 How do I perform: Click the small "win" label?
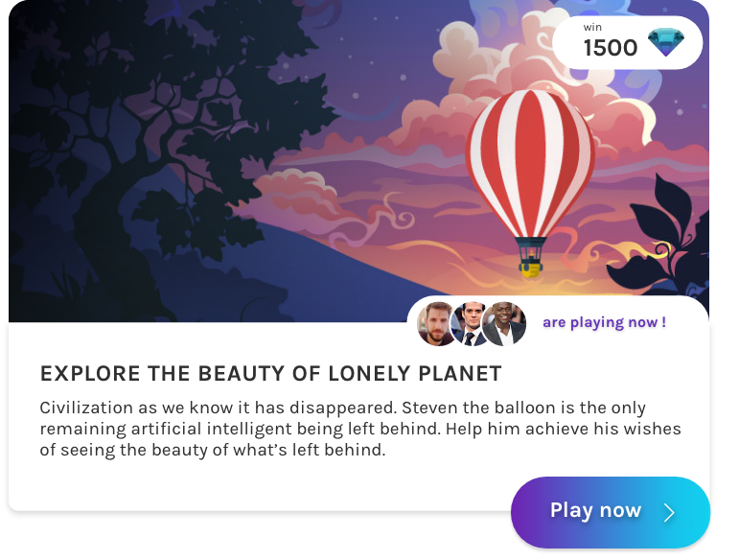tap(592, 27)
